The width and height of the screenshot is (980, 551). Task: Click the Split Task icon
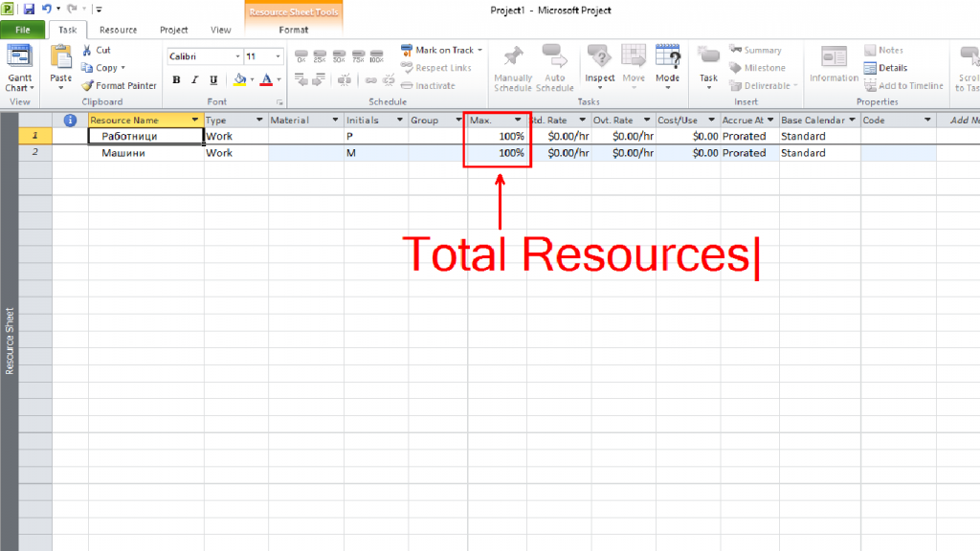345,80
